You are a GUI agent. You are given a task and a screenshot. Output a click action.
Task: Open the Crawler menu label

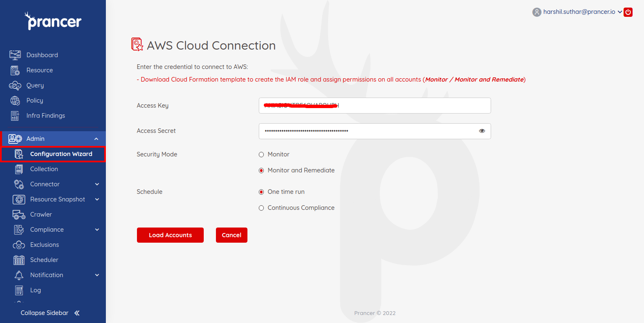tap(41, 214)
